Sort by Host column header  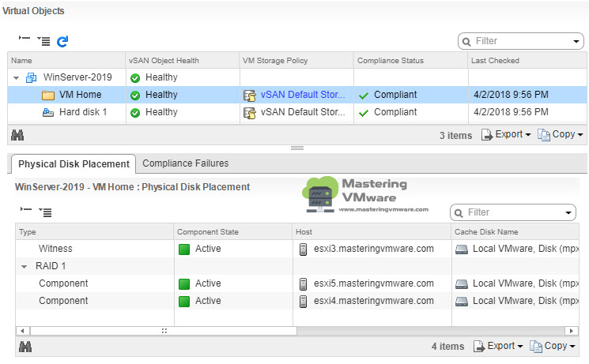(x=372, y=232)
